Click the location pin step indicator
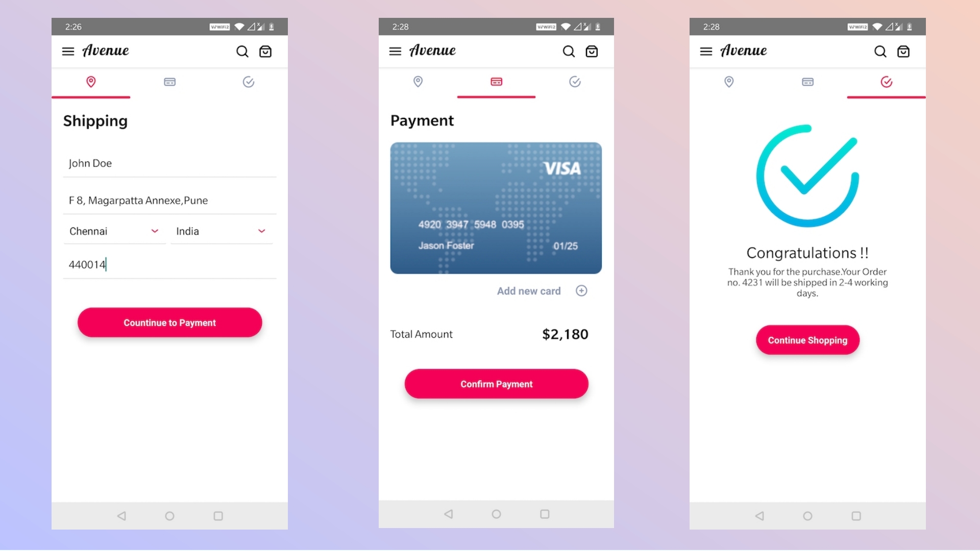The width and height of the screenshot is (980, 551). click(90, 82)
